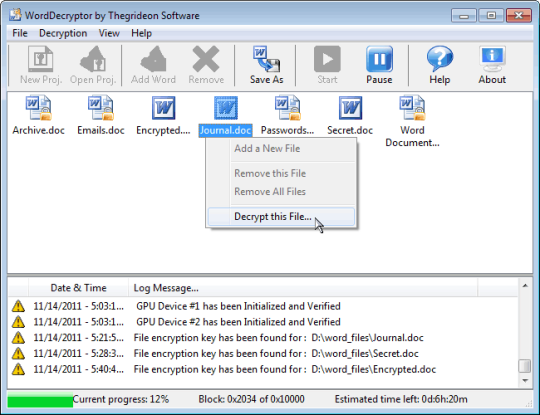Screen dimensions: 540x415
Task: Click the Remove toolbar X icon
Action: pos(206,59)
